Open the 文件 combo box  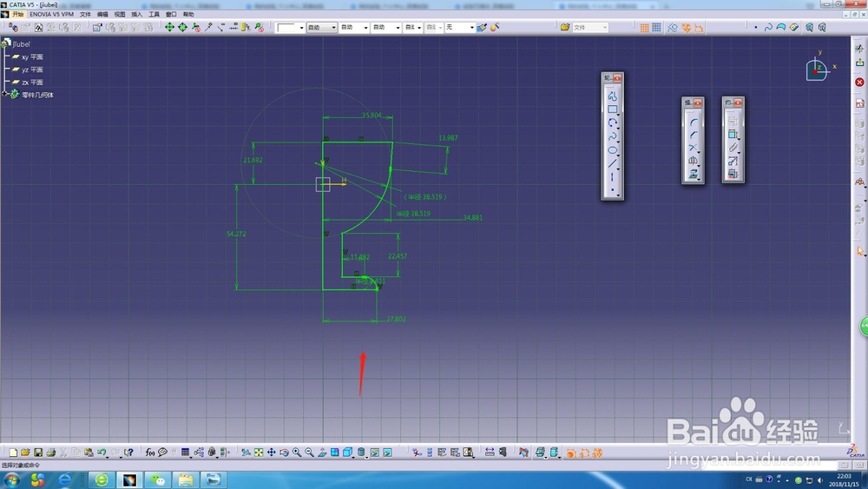point(590,27)
